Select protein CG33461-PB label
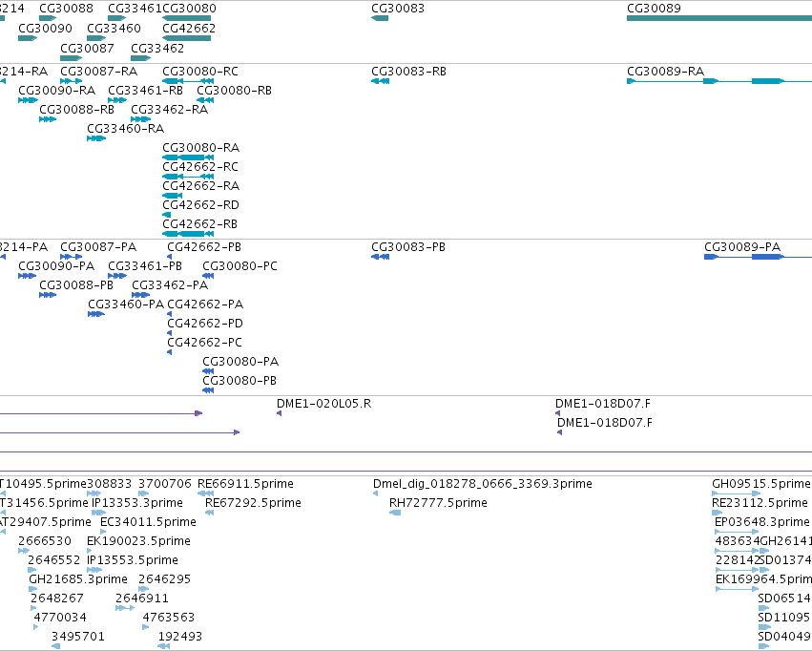Viewport: 812px width, 651px height. (x=145, y=266)
